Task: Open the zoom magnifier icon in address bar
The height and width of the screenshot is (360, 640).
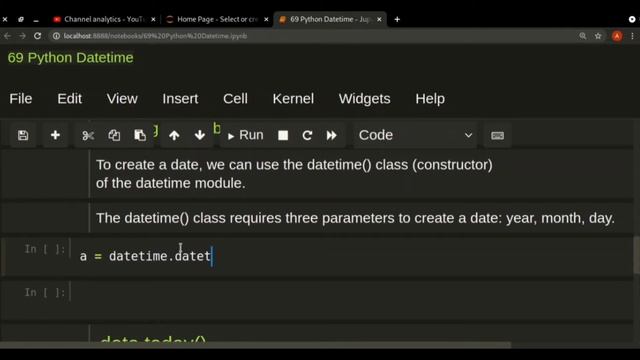Action: point(582,36)
